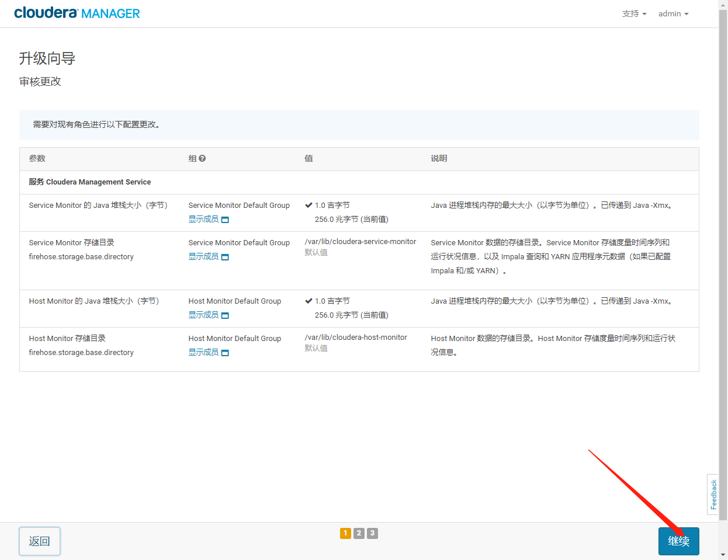This screenshot has width=728, height=560.
Task: Click window icon beside Host Monitor 存储目录 显示成员
Action: pyautogui.click(x=226, y=353)
